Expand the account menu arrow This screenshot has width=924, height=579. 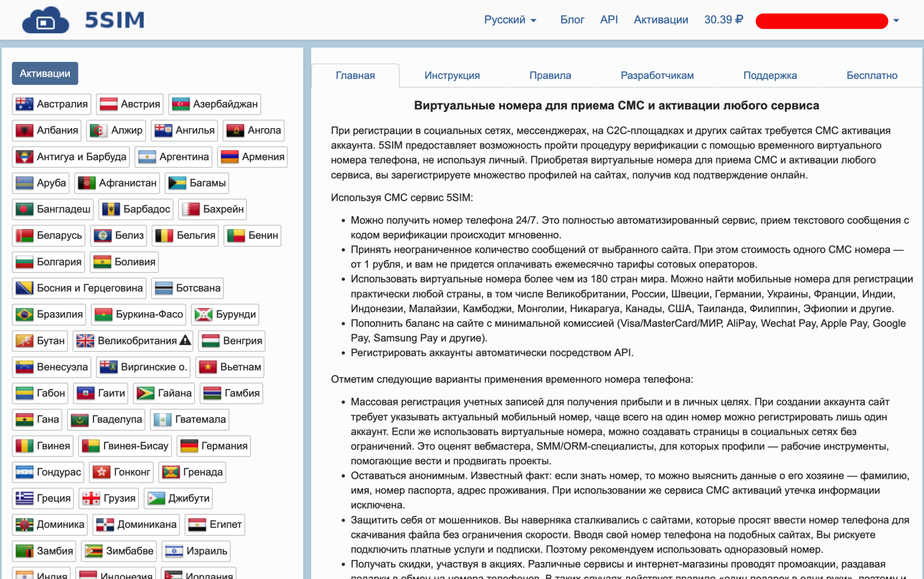click(896, 21)
